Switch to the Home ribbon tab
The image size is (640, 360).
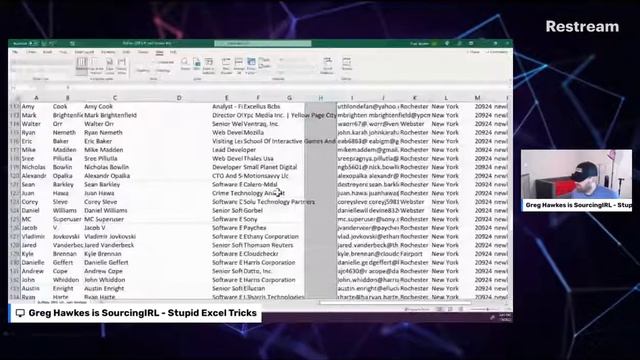31,52
